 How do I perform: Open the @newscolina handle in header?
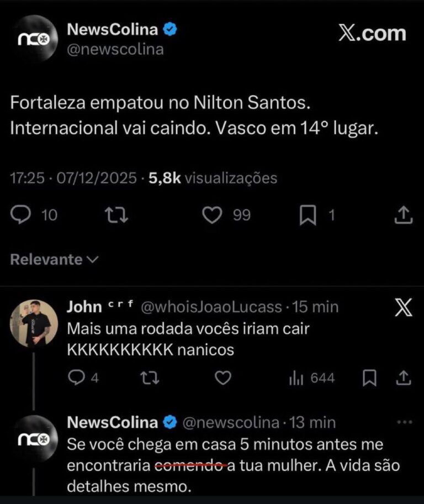click(115, 49)
